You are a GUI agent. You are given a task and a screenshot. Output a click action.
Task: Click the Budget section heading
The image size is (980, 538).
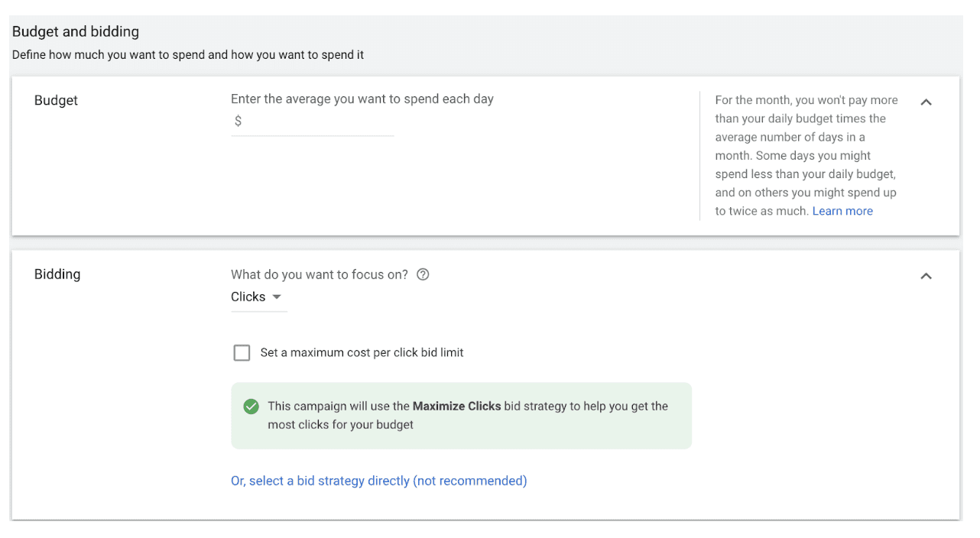pyautogui.click(x=56, y=100)
